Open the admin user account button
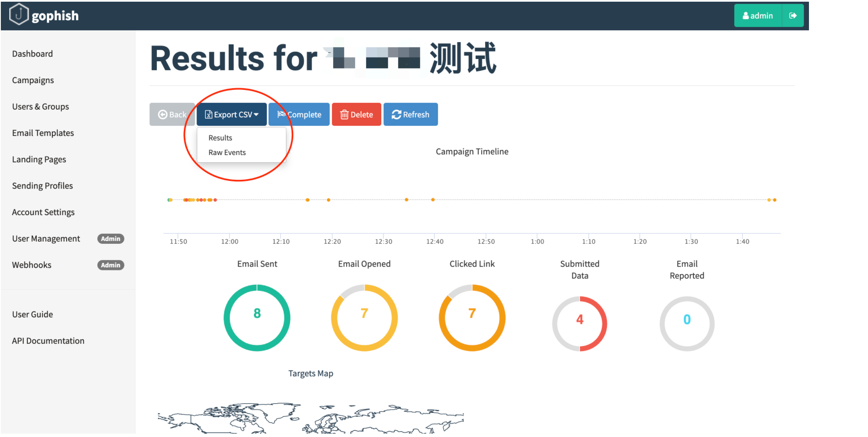The height and width of the screenshot is (437, 868). [x=757, y=16]
